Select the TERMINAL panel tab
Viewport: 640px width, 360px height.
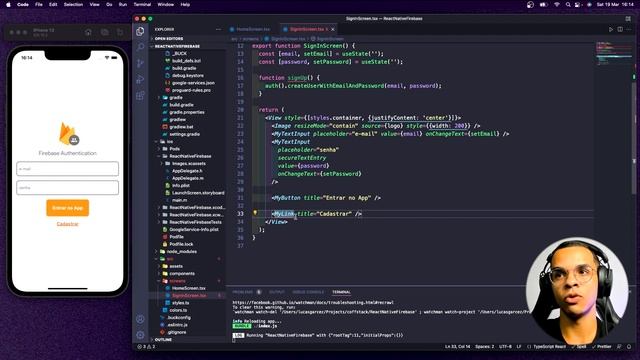coord(341,292)
